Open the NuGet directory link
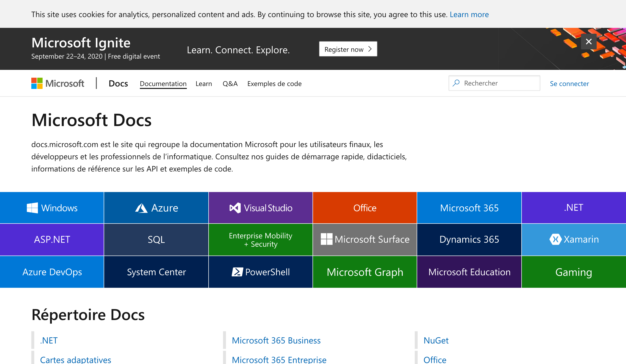Image resolution: width=626 pixels, height=364 pixels. pos(436,341)
